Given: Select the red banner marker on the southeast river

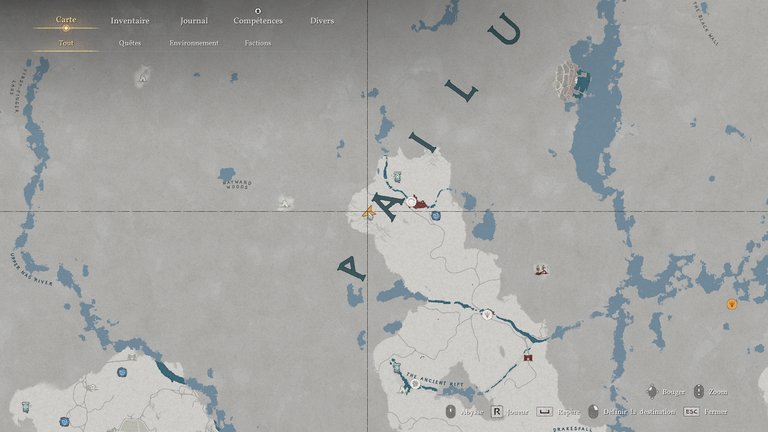Looking at the screenshot, I should 527,355.
